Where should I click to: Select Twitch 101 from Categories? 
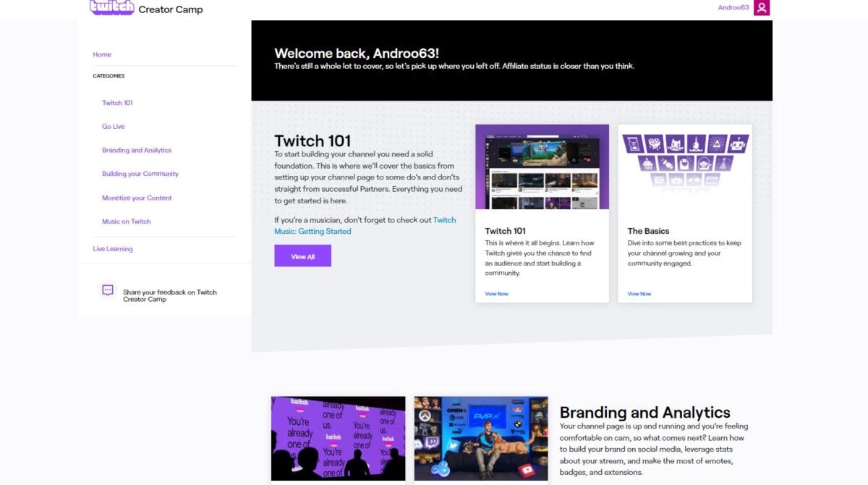click(116, 102)
